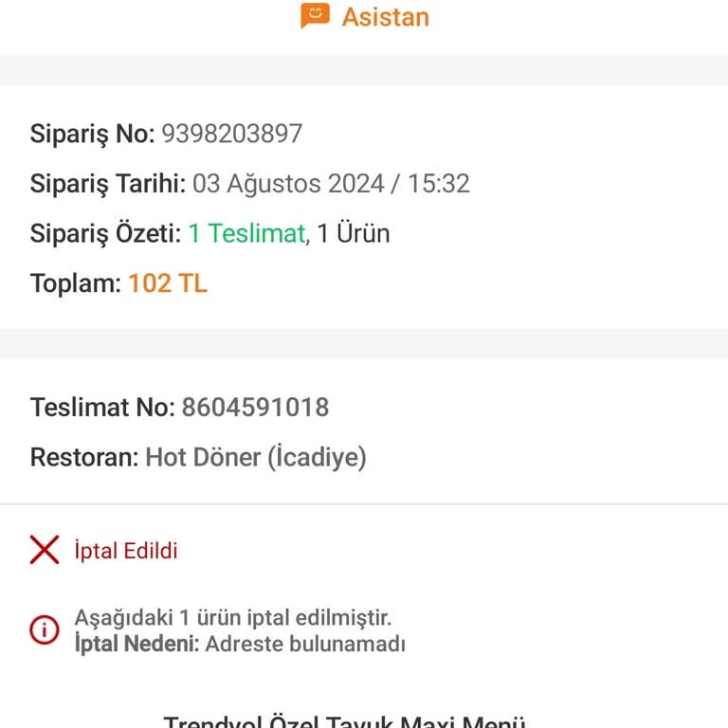Open the Asistan chat icon

[x=316, y=16]
